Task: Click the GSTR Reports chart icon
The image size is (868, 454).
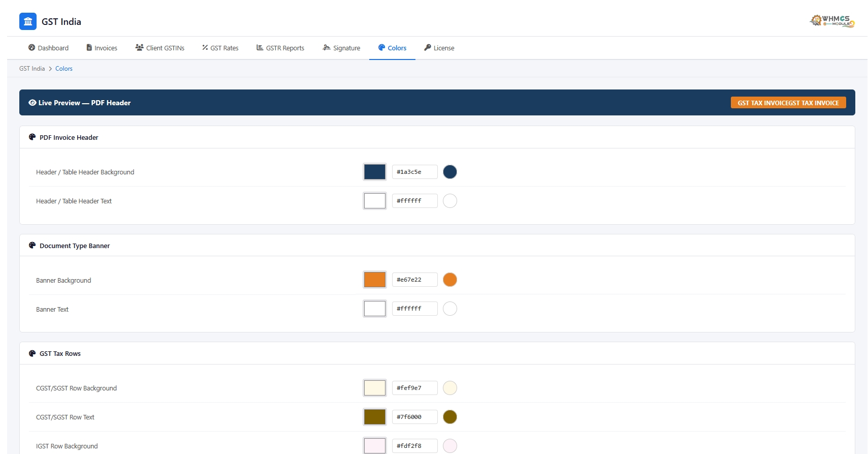Action: (x=260, y=47)
